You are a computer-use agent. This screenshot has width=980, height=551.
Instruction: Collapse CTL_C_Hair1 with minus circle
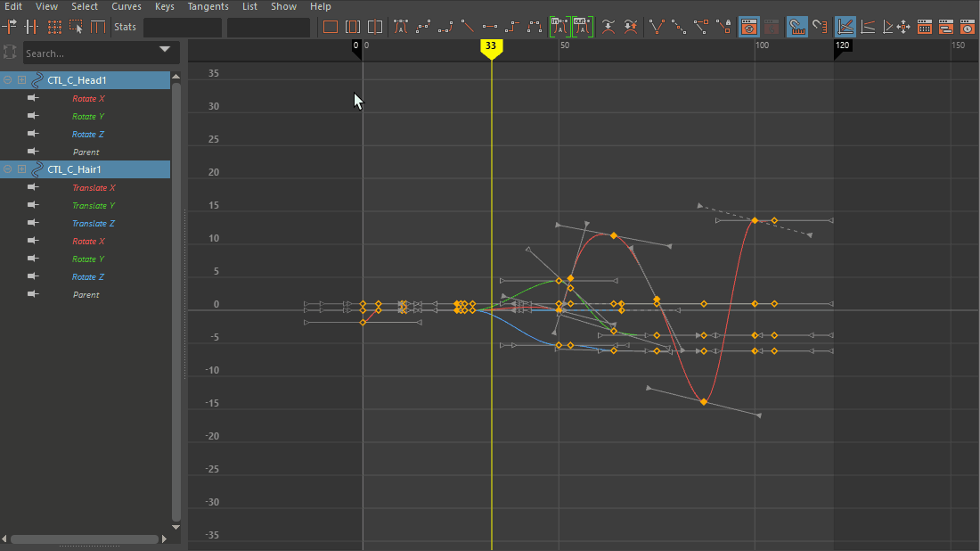(7, 169)
